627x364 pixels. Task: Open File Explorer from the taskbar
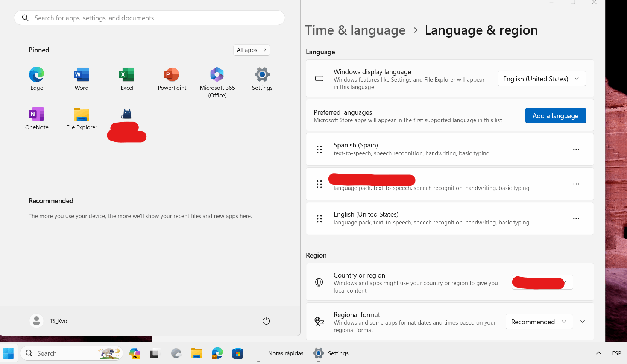tap(196, 353)
